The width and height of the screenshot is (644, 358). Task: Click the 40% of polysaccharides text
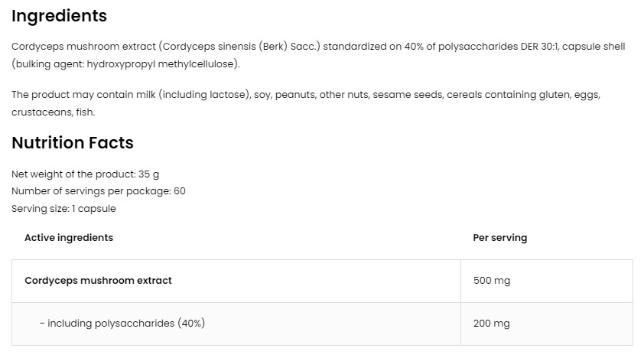click(461, 47)
